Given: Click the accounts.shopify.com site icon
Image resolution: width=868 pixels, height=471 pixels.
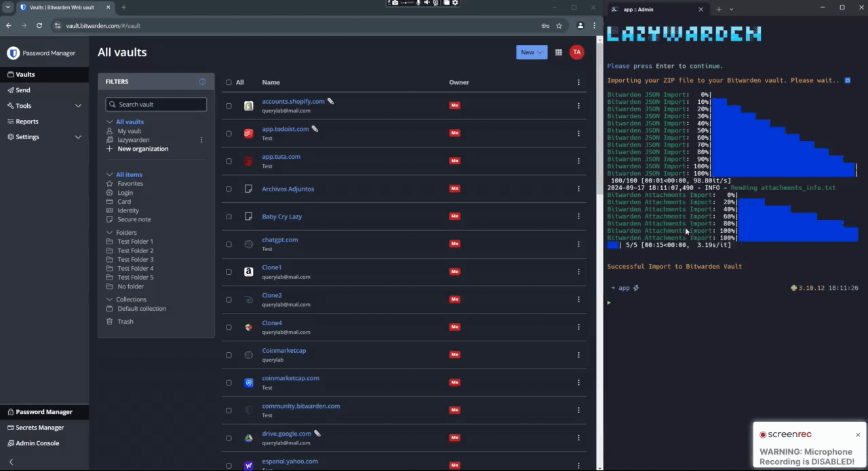Looking at the screenshot, I should coord(249,106).
